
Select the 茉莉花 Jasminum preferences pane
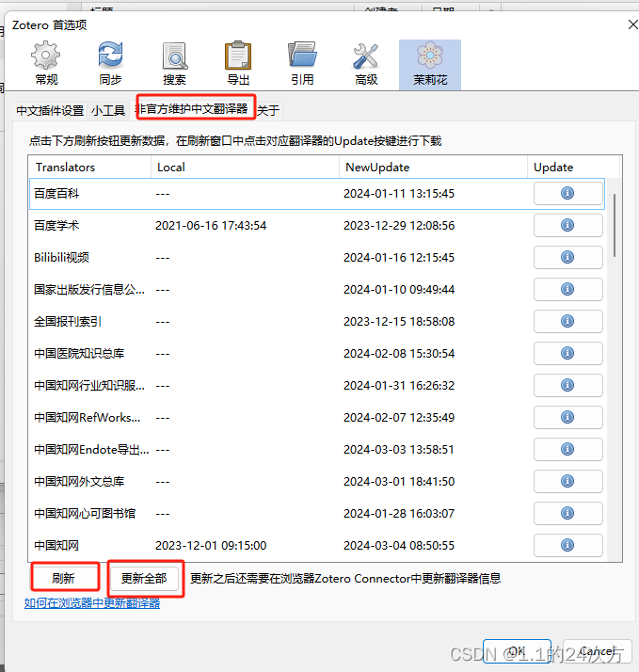point(430,65)
